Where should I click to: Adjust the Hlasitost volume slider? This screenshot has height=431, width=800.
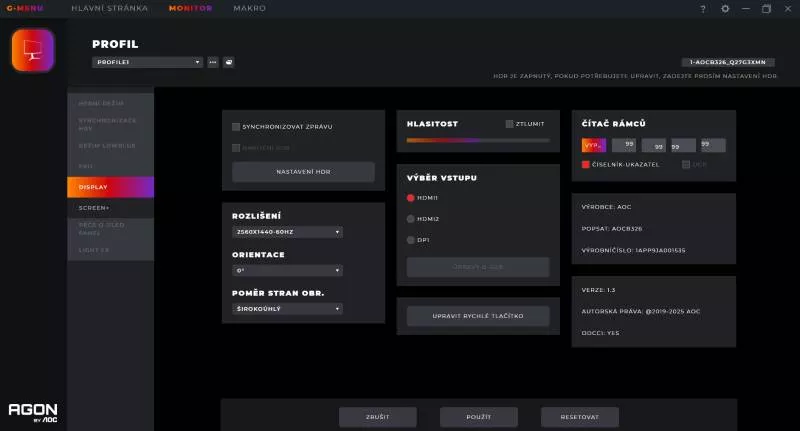click(x=478, y=141)
